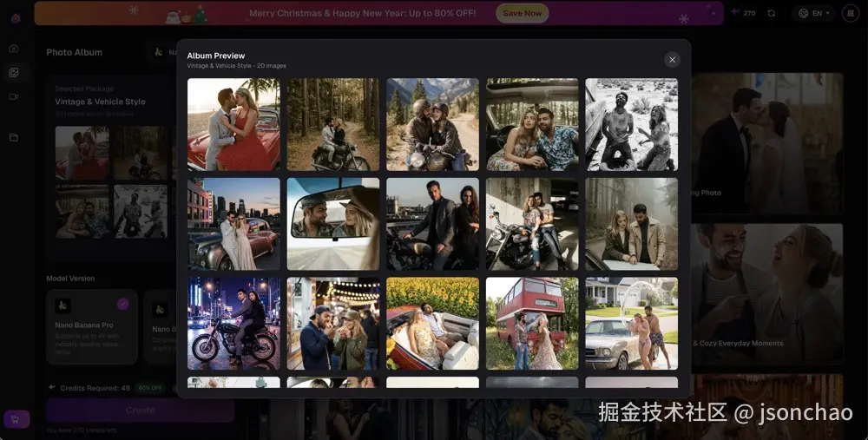Click the dimmed car interior thumbnail in Selected Package

click(x=82, y=212)
